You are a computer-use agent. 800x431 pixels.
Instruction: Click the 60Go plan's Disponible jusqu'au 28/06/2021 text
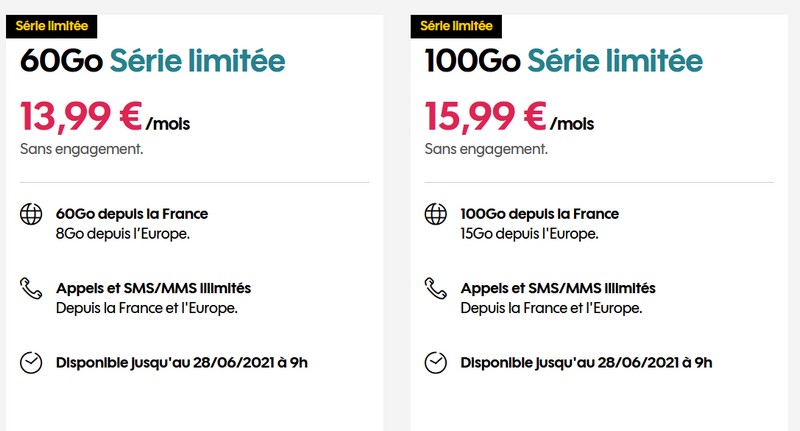[x=181, y=362]
